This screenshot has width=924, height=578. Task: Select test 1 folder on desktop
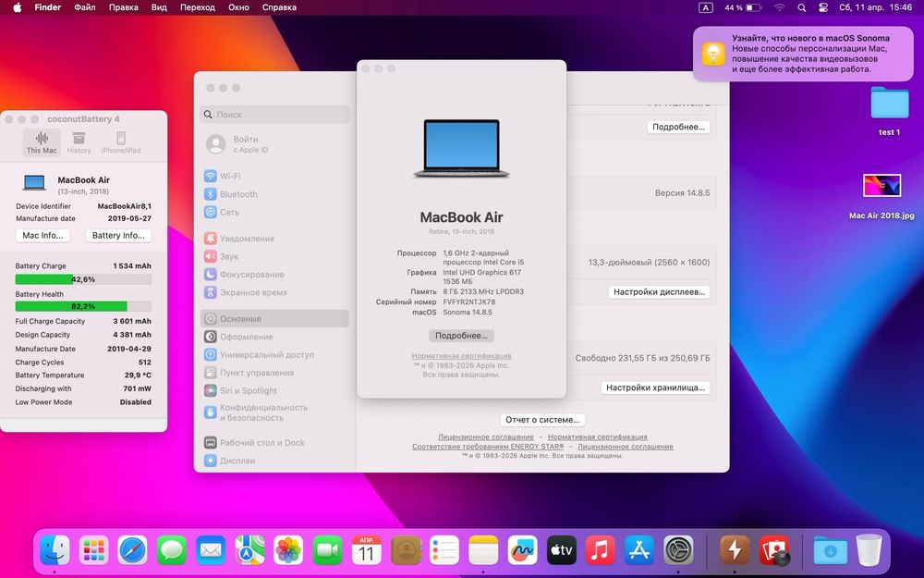pos(889,111)
